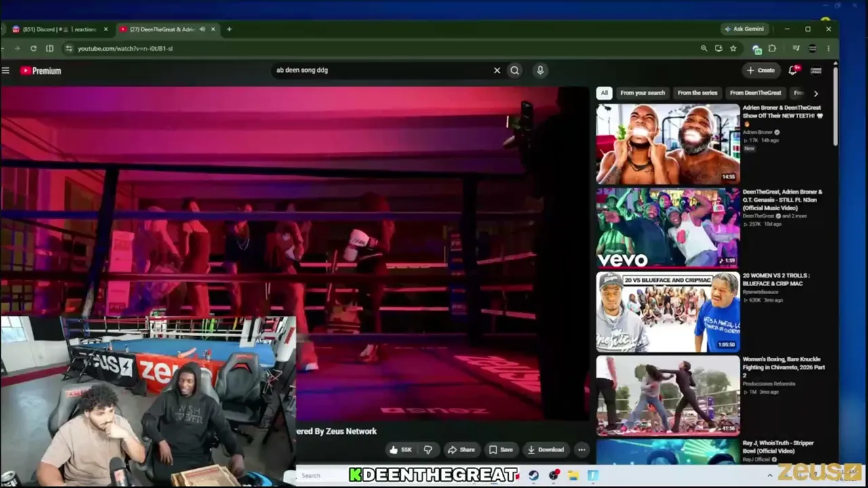Open the Chrome three-dot menu
Image resolution: width=868 pixels, height=488 pixels.
point(828,48)
